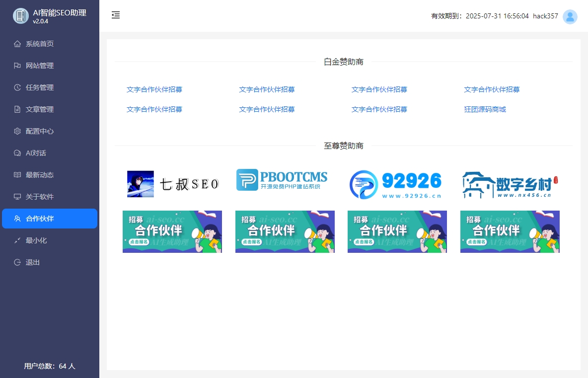
Task: Click the v2.0.4 version label
Action: pyautogui.click(x=41, y=21)
